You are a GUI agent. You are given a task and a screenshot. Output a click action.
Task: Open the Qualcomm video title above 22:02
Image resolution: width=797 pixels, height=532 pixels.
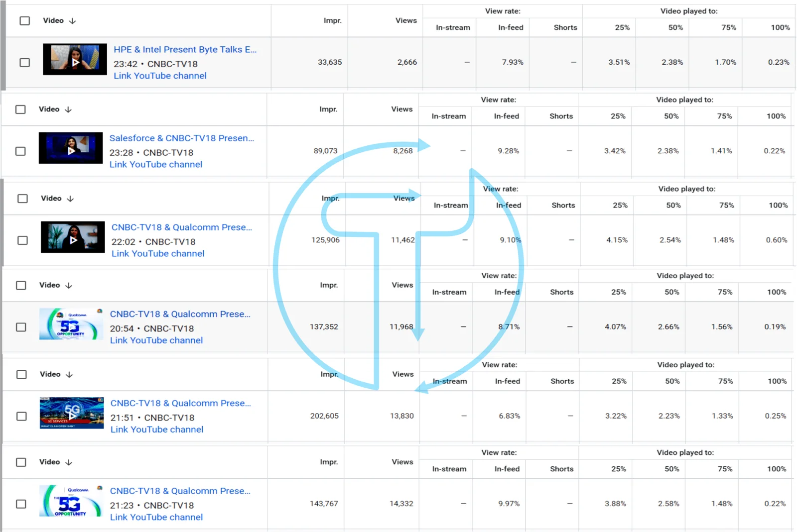click(182, 227)
